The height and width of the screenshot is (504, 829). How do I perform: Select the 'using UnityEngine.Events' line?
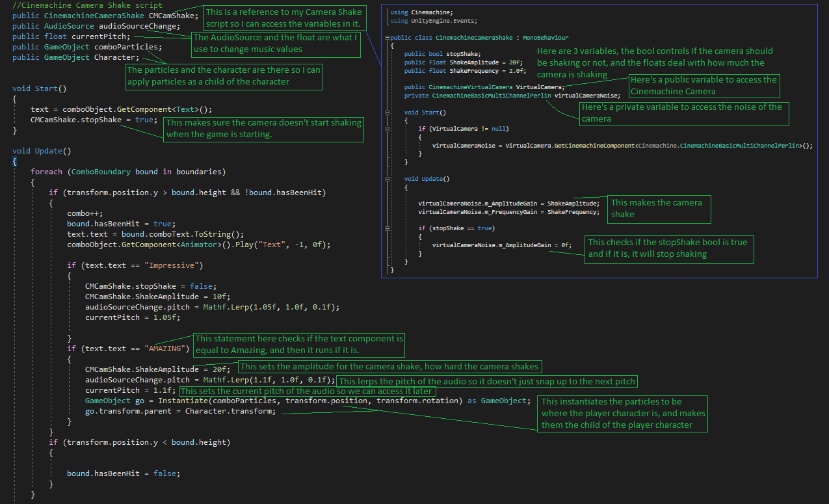pos(427,21)
